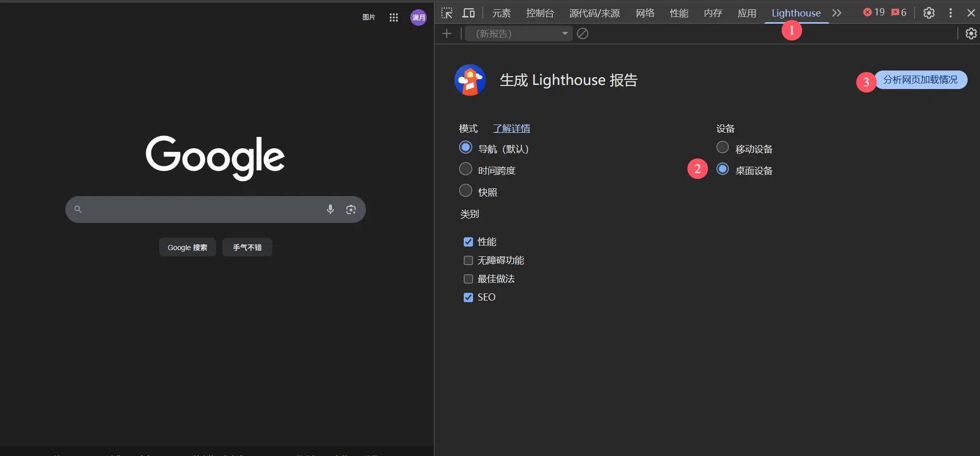Screen dimensions: 980x456
Task: Open the 6 issues counter
Action: coord(899,12)
